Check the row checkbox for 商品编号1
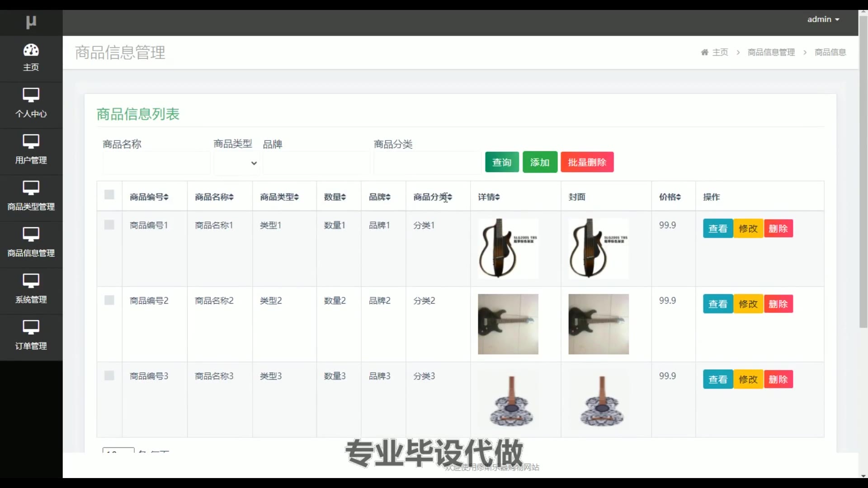Screen dimensions: 868x488 pos(109,225)
